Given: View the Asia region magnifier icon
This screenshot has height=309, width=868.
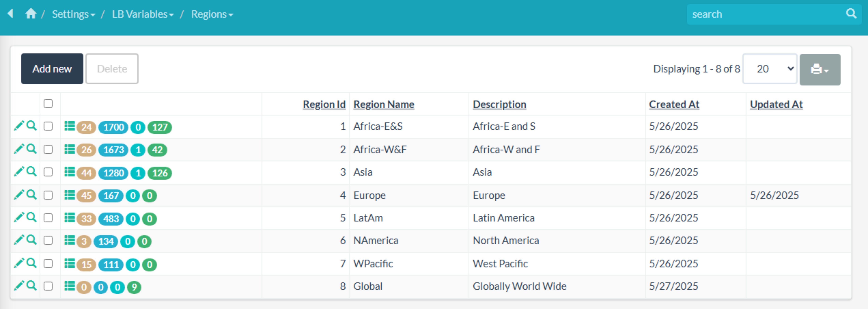Looking at the screenshot, I should (x=31, y=171).
